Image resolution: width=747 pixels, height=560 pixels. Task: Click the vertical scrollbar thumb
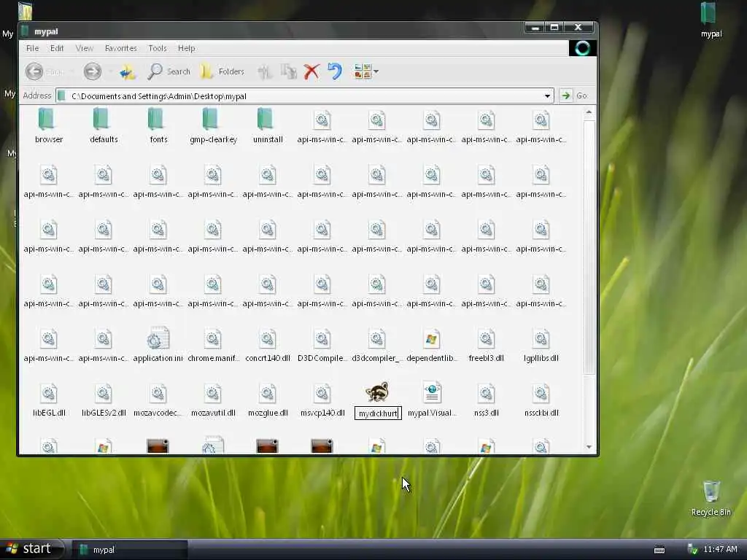589,246
